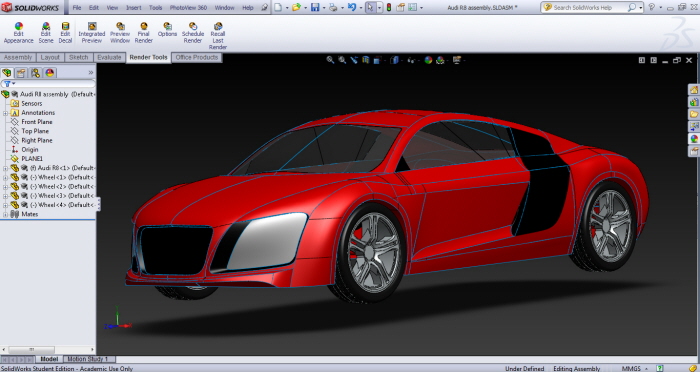Open the PropertyManager tab
The width and height of the screenshot is (700, 372).
[x=21, y=73]
